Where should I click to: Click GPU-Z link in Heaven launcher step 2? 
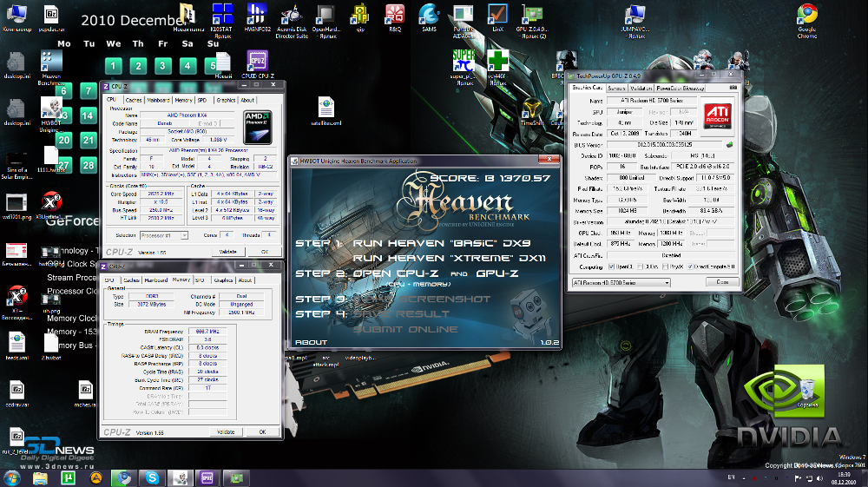point(497,273)
